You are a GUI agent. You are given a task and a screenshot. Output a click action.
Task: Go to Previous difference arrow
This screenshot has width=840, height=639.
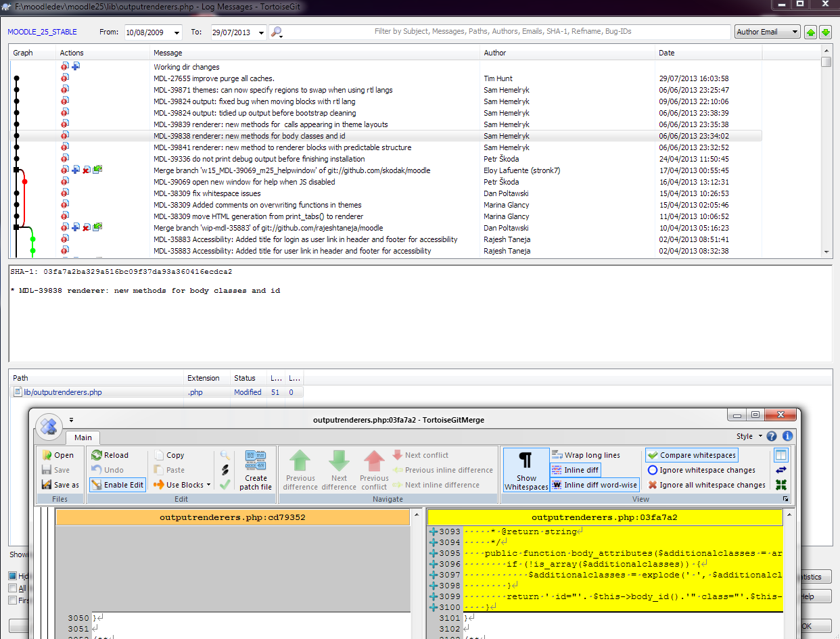(300, 471)
